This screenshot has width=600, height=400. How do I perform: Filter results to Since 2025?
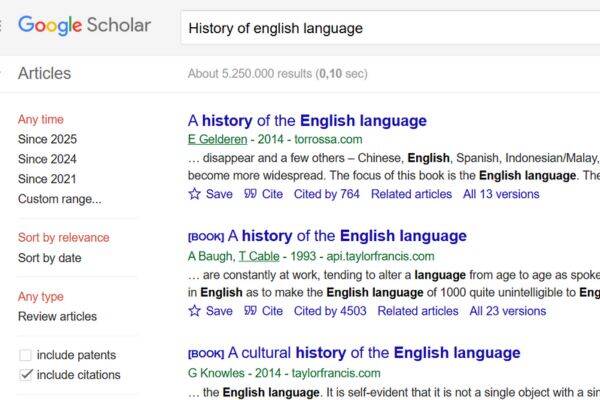47,139
